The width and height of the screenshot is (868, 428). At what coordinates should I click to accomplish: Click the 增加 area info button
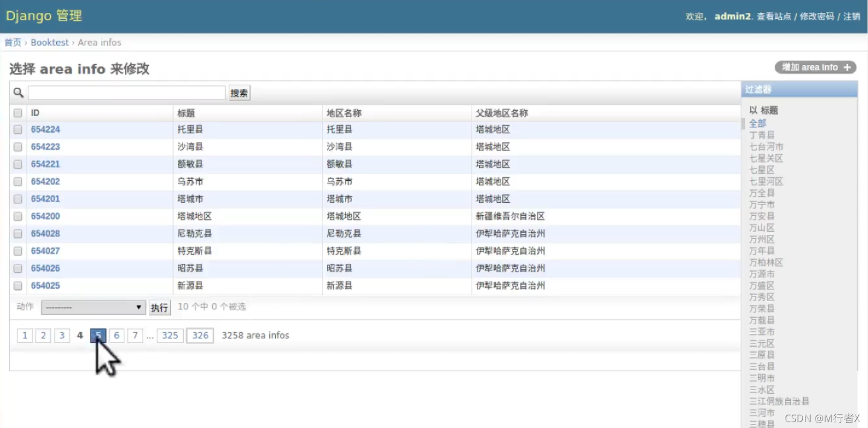click(x=815, y=67)
